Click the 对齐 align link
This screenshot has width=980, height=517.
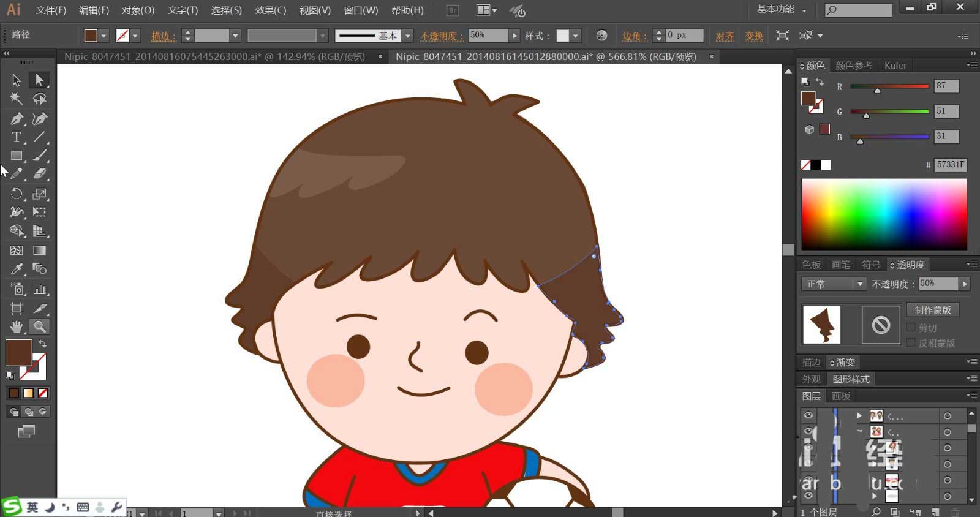pyautogui.click(x=725, y=36)
